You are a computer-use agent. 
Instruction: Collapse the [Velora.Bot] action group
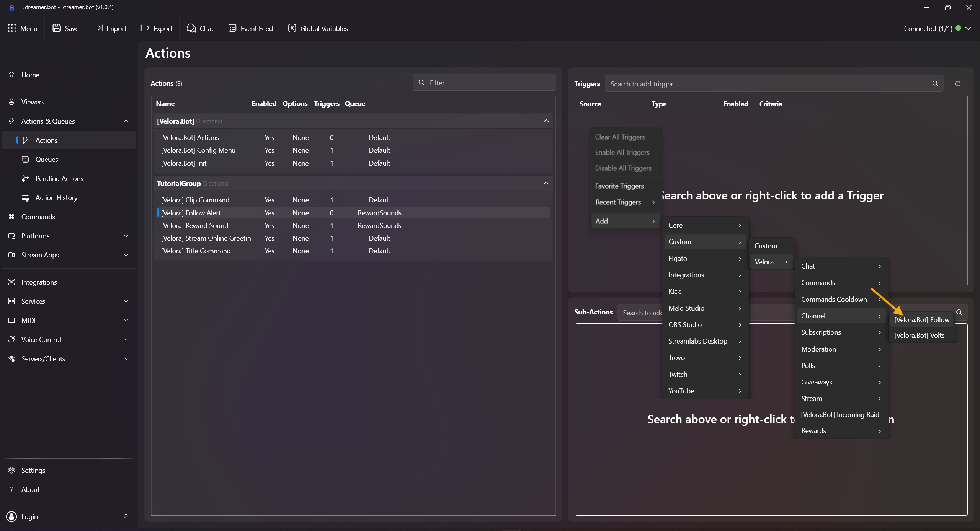point(546,121)
